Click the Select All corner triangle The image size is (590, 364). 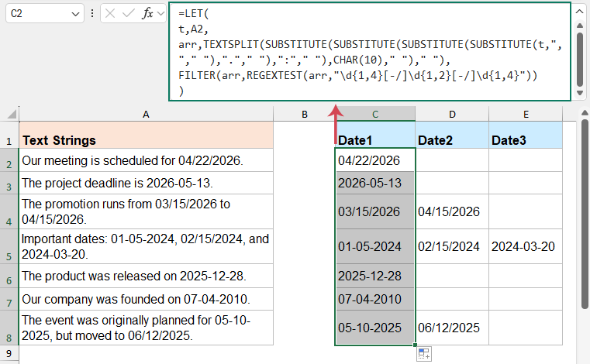(12, 114)
